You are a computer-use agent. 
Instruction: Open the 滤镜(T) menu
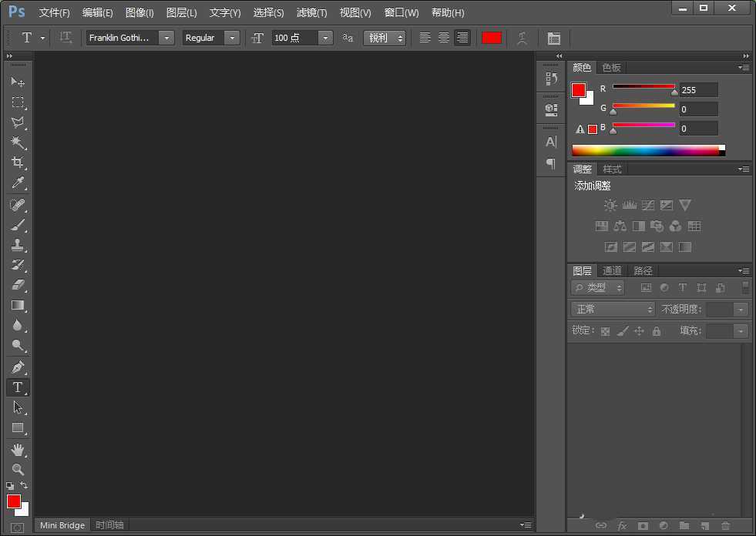tap(311, 13)
